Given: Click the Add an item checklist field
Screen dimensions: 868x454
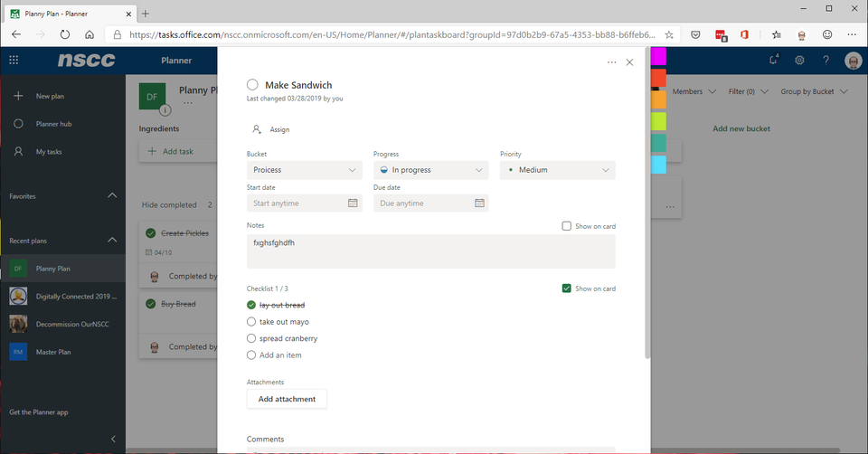Looking at the screenshot, I should 280,355.
